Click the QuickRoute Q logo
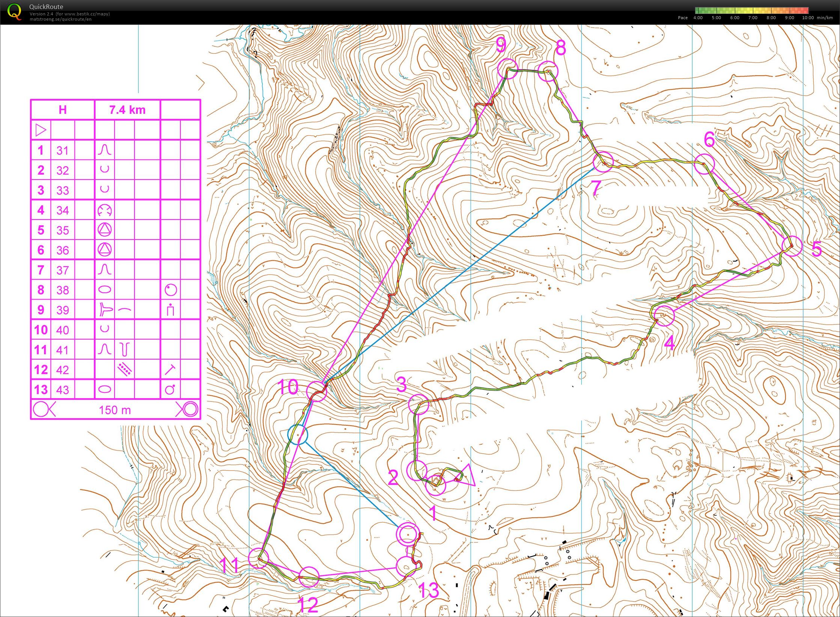This screenshot has width=840, height=617. click(14, 12)
